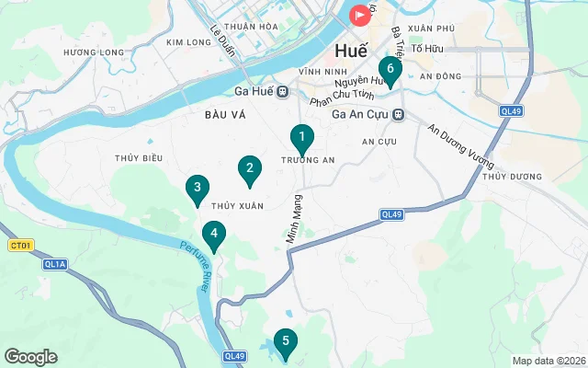588x368 pixels.
Task: Click the red flag marker
Action: (360, 16)
